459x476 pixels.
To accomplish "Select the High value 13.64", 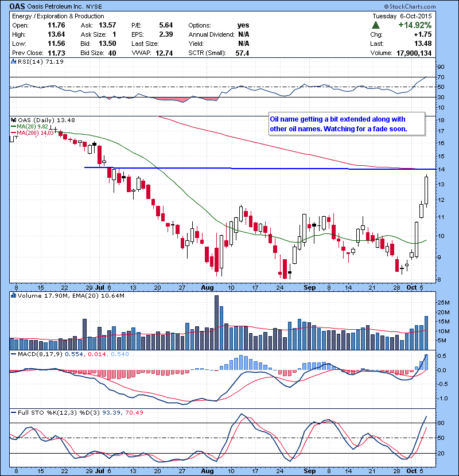I will (x=56, y=34).
